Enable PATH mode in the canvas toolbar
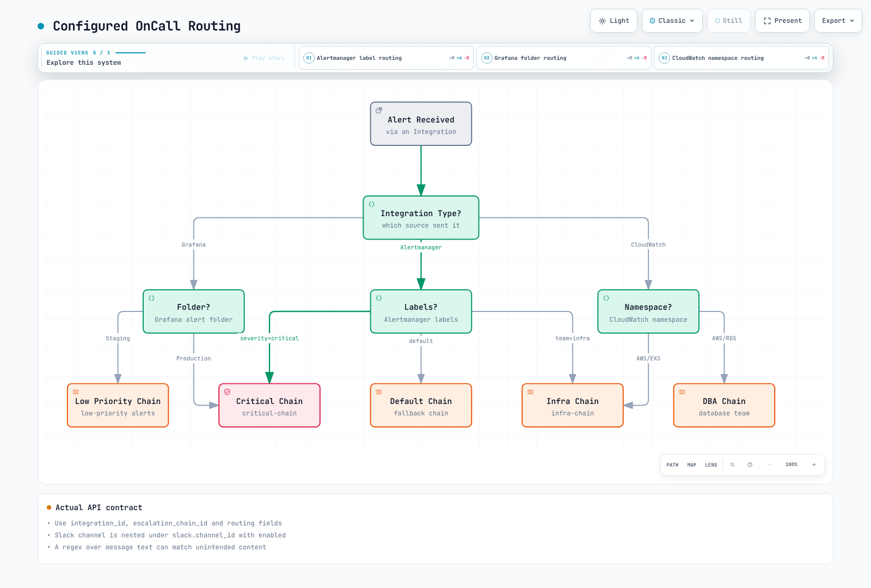The width and height of the screenshot is (871, 588). tap(673, 465)
